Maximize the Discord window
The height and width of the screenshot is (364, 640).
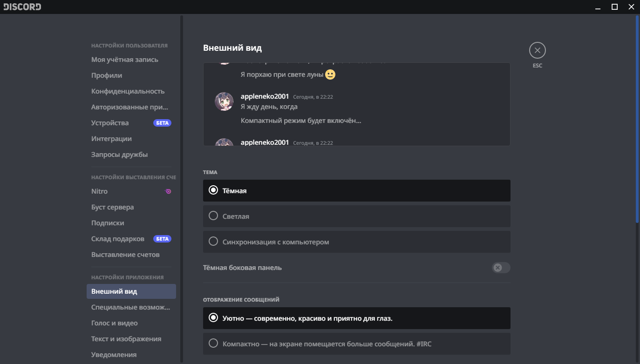coord(614,7)
